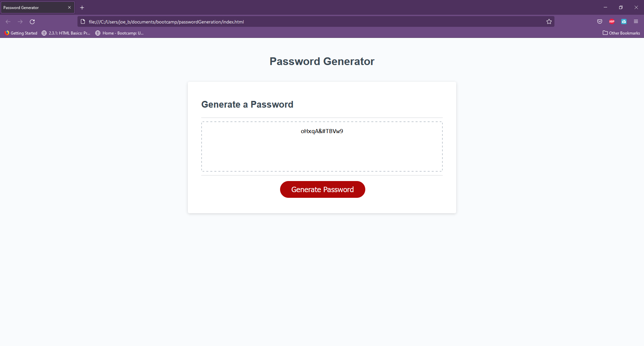644x346 pixels.
Task: Expand the Home - Bootcamp bookmark
Action: tap(119, 33)
